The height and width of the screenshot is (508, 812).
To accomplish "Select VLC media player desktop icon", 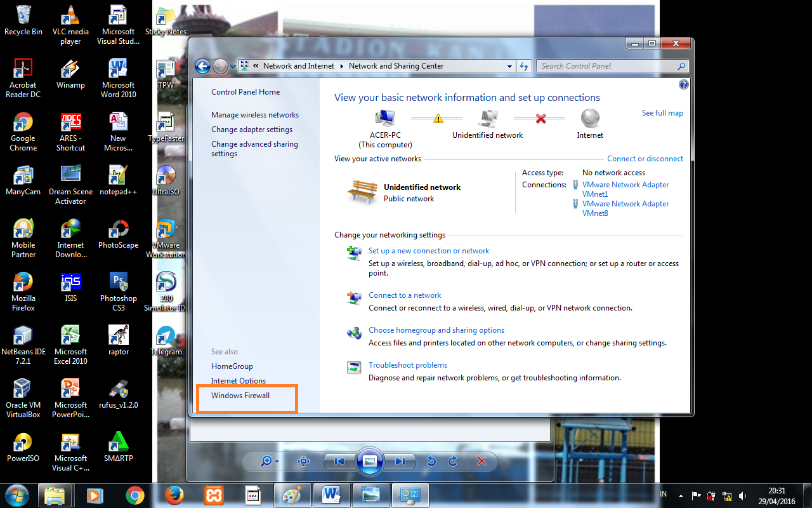I will pyautogui.click(x=70, y=25).
